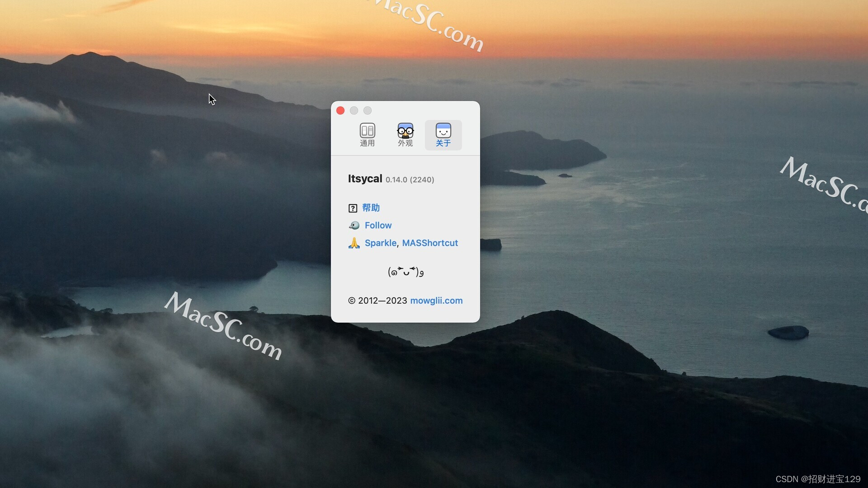Switch to the 外观 (Appearance) tab
The height and width of the screenshot is (488, 868).
(405, 135)
